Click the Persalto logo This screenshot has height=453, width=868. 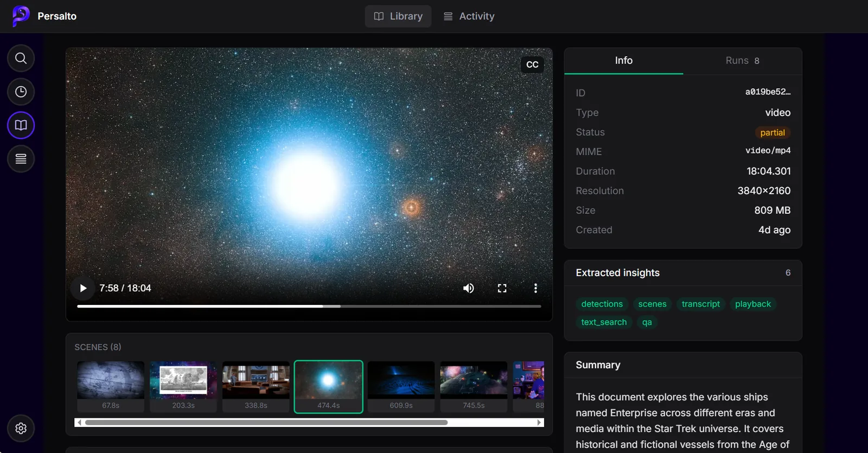tap(21, 16)
